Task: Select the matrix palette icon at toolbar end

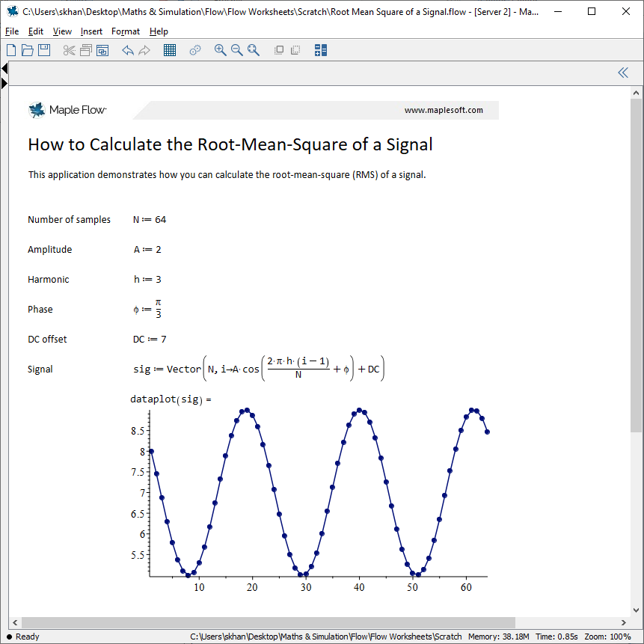Action: tap(320, 50)
